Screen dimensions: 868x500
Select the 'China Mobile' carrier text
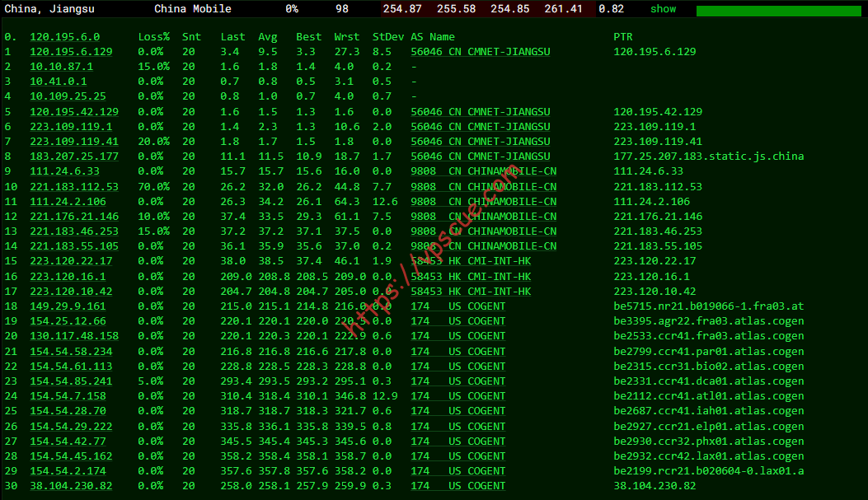coord(193,9)
